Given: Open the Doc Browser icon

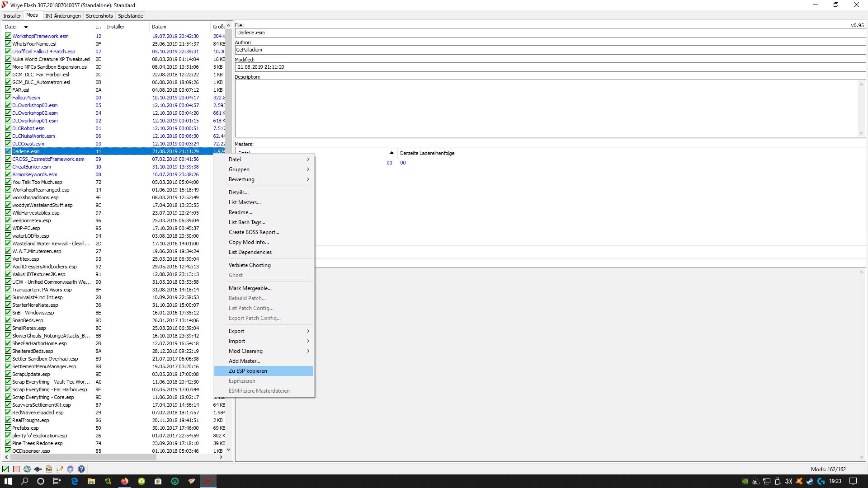Looking at the screenshot, I should coord(49,469).
